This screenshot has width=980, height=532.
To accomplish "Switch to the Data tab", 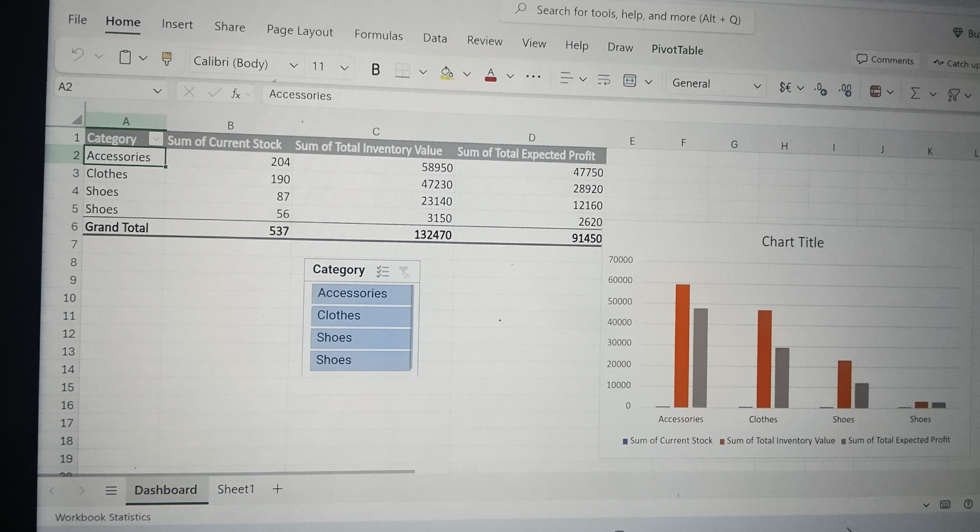I will (x=435, y=38).
